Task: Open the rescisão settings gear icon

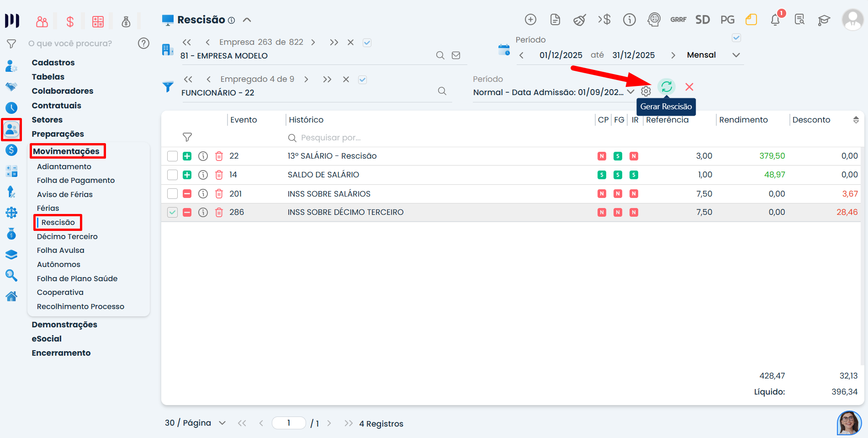Action: point(646,91)
